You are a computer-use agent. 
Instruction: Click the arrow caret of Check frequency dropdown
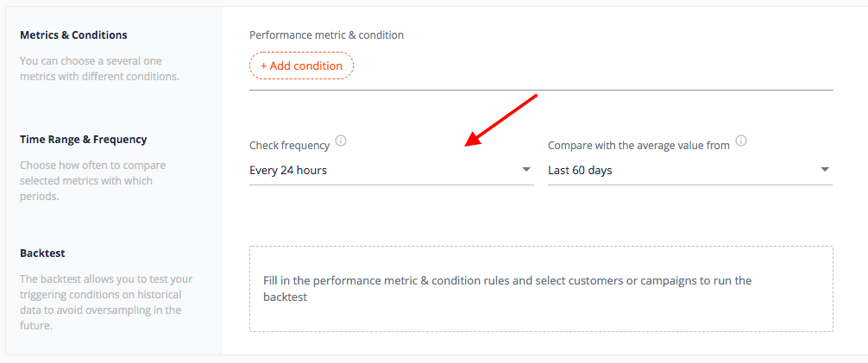(526, 169)
